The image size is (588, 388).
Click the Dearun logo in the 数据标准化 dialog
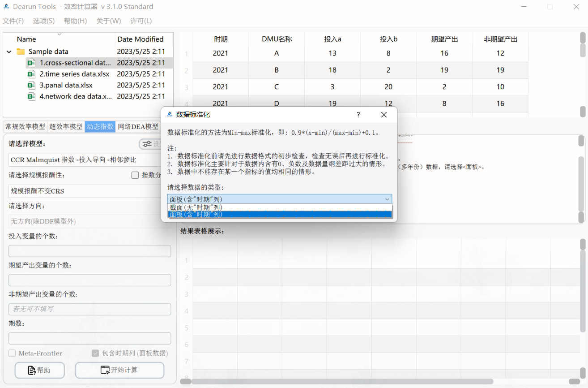(x=169, y=115)
